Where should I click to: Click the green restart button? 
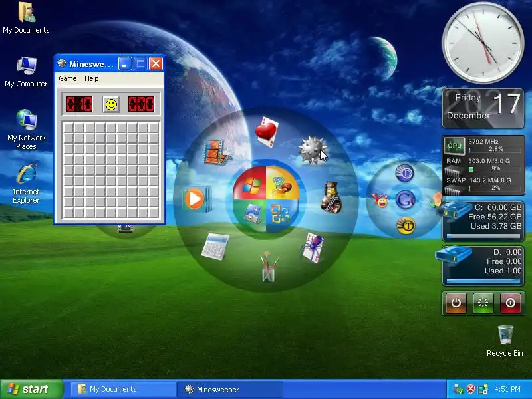(483, 303)
